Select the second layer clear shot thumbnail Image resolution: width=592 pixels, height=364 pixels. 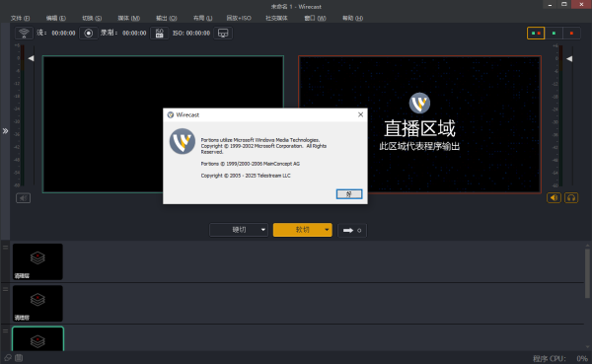point(37,303)
